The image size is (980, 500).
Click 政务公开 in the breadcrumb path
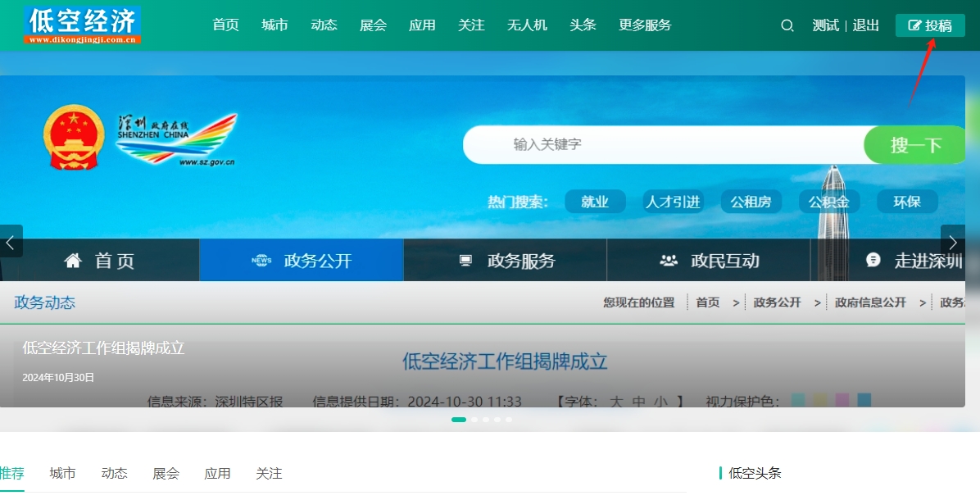[x=777, y=302]
